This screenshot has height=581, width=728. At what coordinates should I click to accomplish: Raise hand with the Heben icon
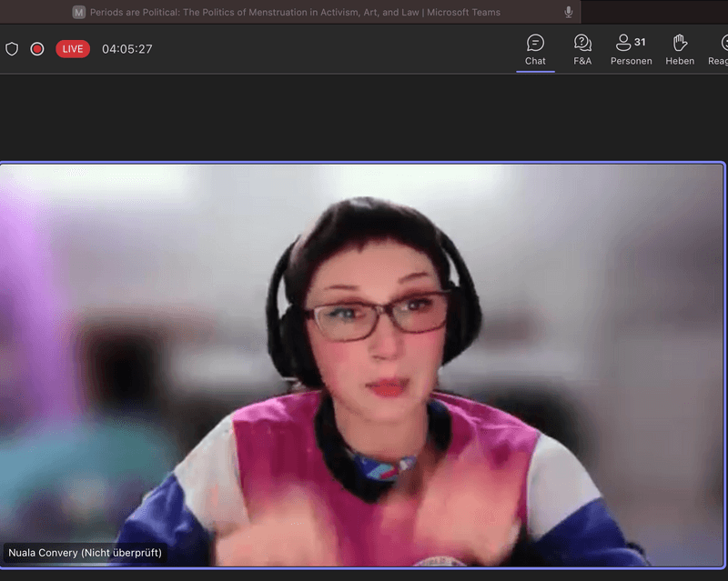point(679,43)
